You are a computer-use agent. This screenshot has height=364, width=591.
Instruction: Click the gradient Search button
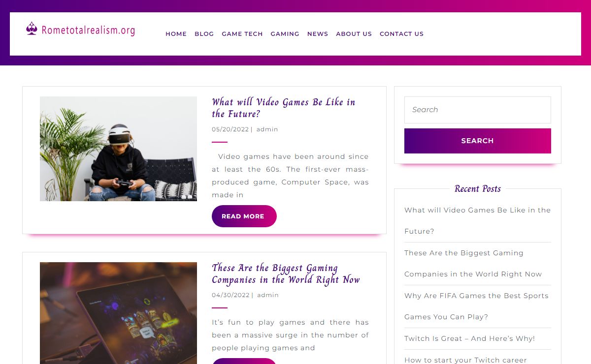click(x=478, y=141)
